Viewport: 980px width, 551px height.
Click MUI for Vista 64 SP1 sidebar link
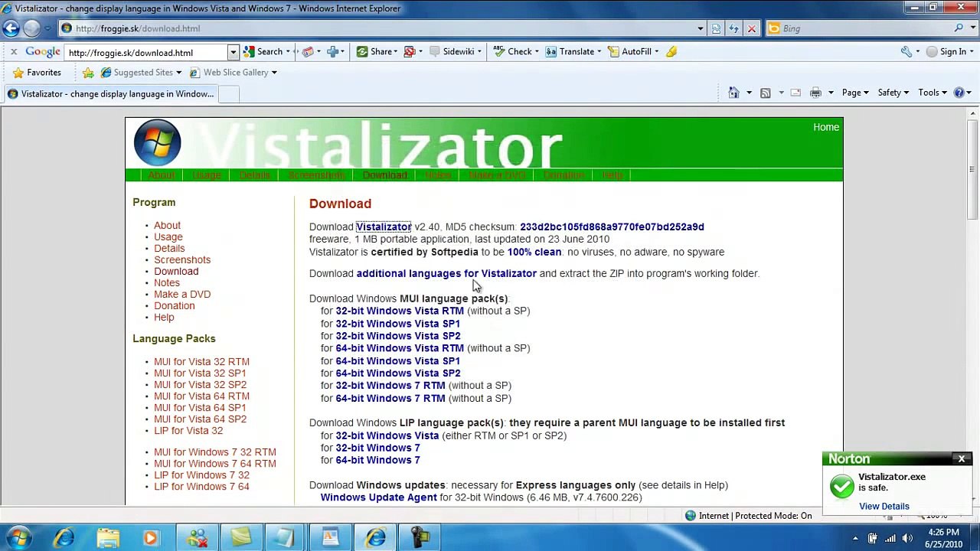tap(200, 407)
